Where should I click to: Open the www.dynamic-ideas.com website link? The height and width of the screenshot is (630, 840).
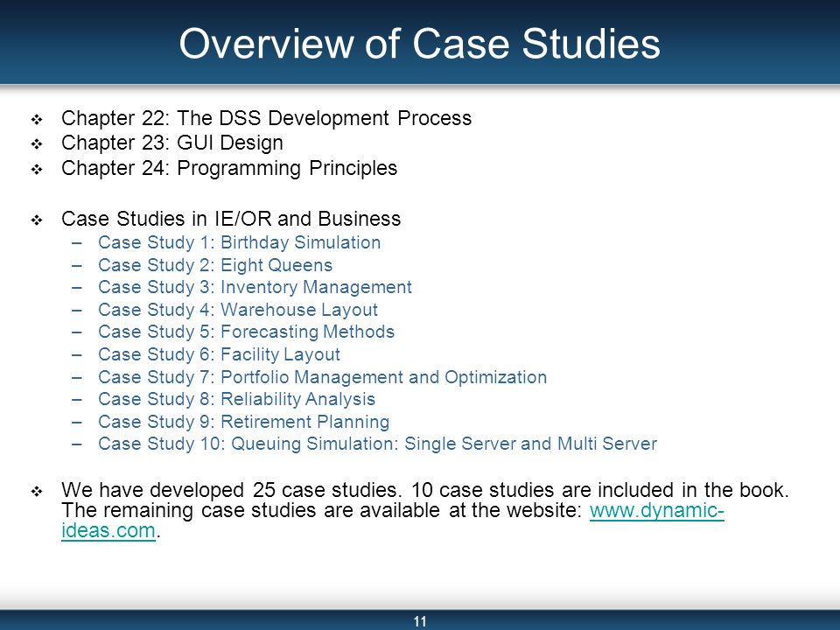pyautogui.click(x=657, y=510)
